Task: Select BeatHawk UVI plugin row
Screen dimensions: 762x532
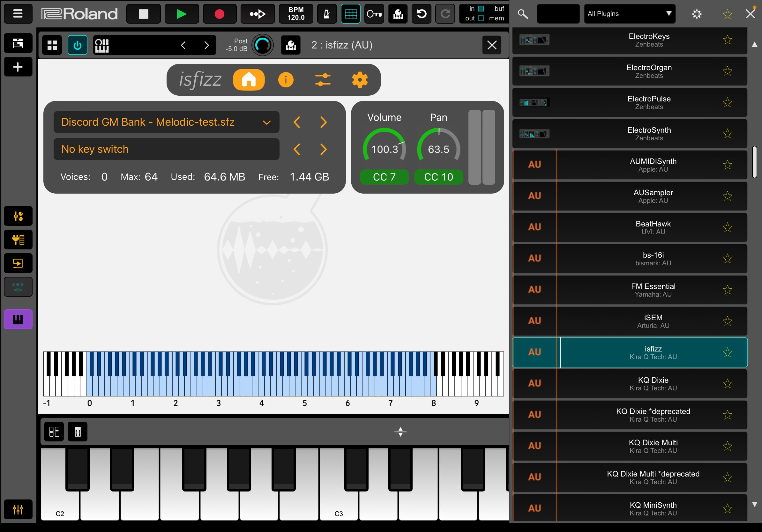Action: [x=630, y=227]
